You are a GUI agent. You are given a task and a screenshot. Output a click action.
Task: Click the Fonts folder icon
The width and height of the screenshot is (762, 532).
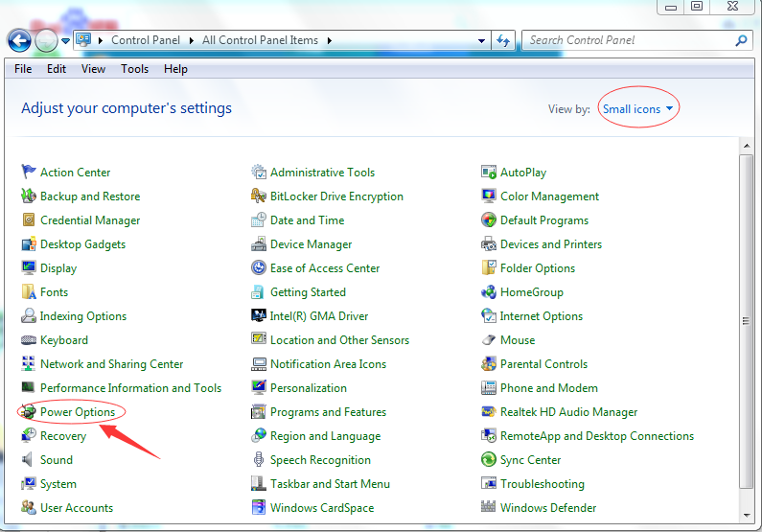click(x=29, y=291)
